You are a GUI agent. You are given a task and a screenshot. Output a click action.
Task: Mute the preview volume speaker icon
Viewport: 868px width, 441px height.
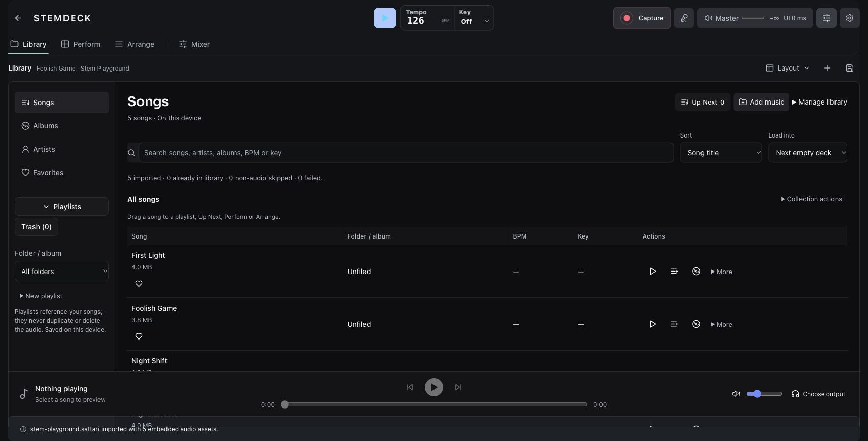tap(736, 394)
